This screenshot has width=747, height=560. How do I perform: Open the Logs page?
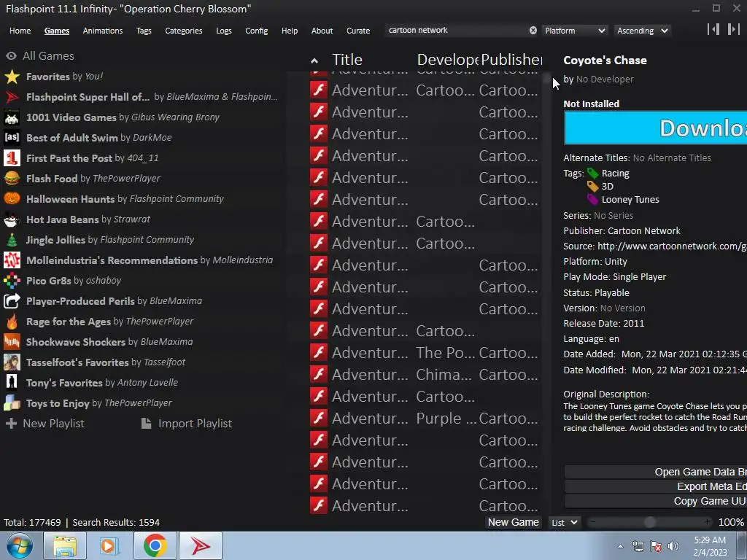click(223, 31)
